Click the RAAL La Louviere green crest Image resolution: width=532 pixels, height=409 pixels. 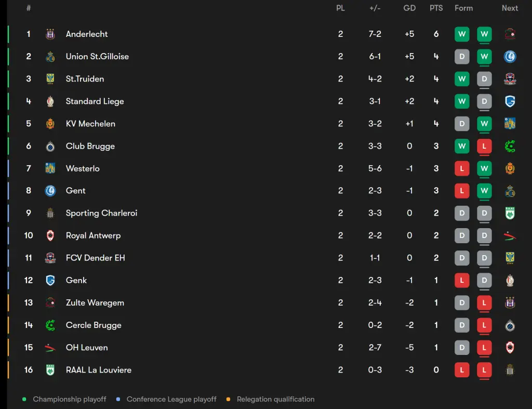[50, 370]
